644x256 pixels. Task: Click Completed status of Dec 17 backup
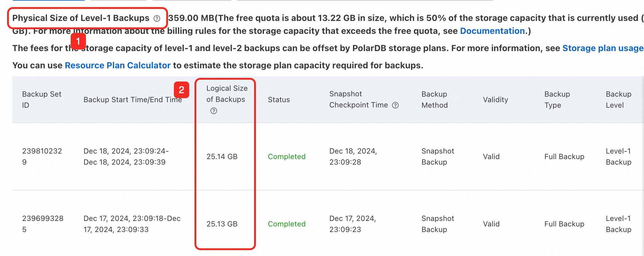coord(286,224)
